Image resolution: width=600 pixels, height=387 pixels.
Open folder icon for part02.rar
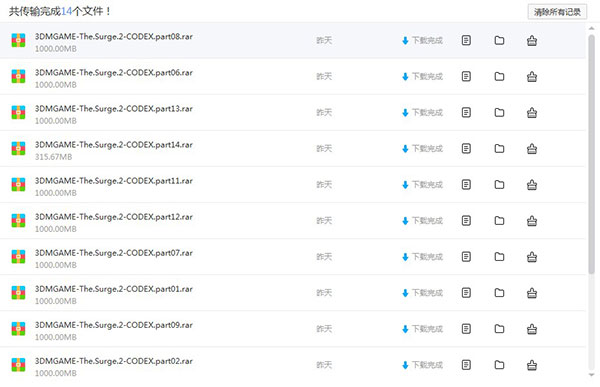click(499, 365)
